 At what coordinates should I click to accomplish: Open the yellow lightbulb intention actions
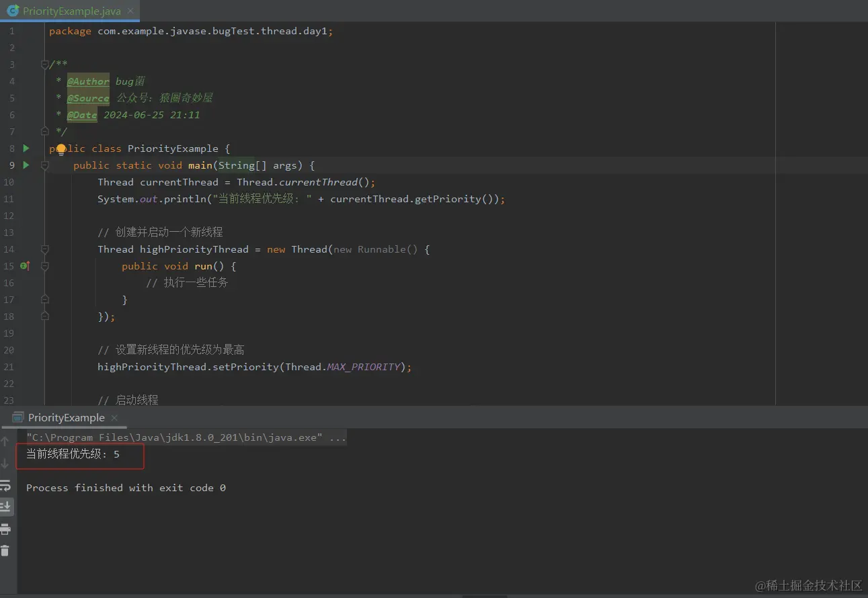[61, 149]
